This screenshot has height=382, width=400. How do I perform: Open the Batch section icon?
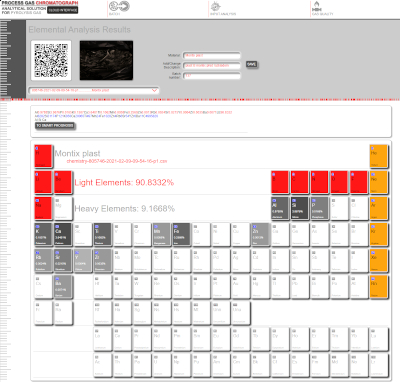coord(119,6)
